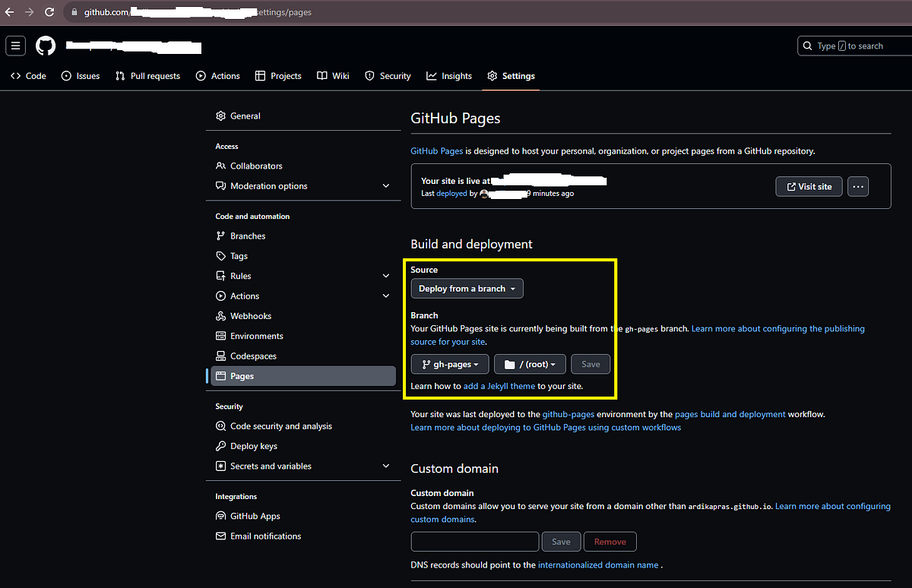Image resolution: width=912 pixels, height=588 pixels.
Task: Expand Secrets and variables chevron
Action: click(386, 466)
